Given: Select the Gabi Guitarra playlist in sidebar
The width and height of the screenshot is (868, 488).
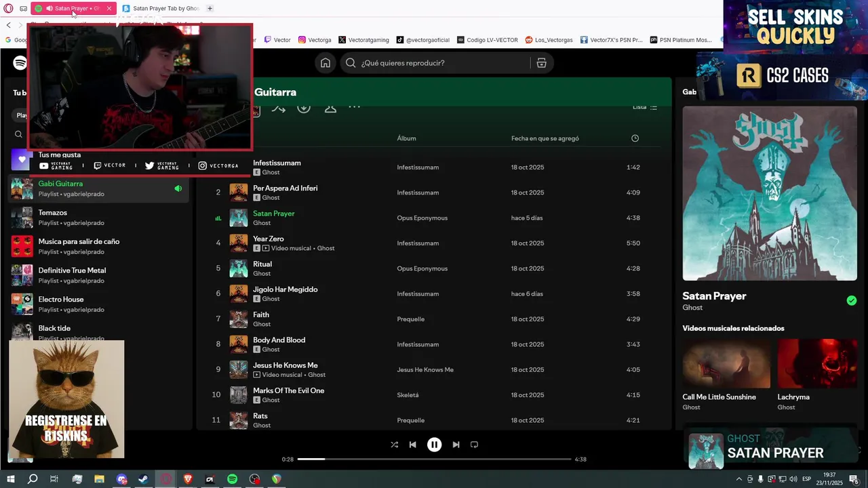Looking at the screenshot, I should pos(99,188).
